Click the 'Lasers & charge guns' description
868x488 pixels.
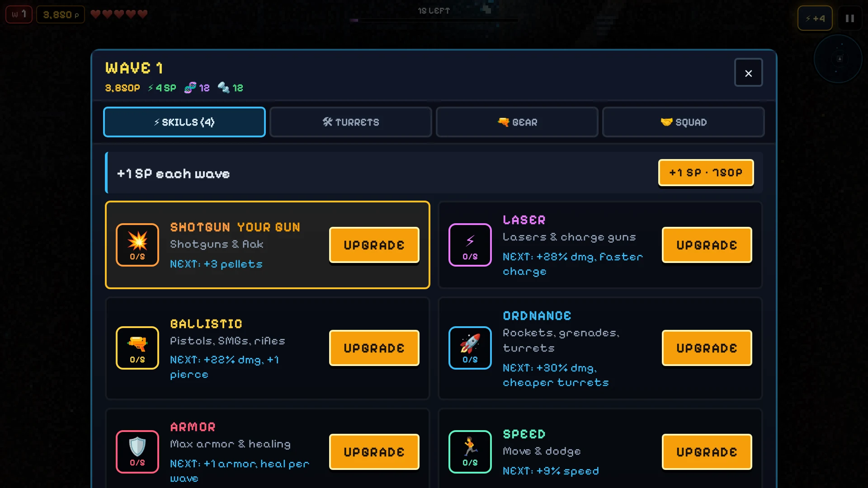(569, 237)
